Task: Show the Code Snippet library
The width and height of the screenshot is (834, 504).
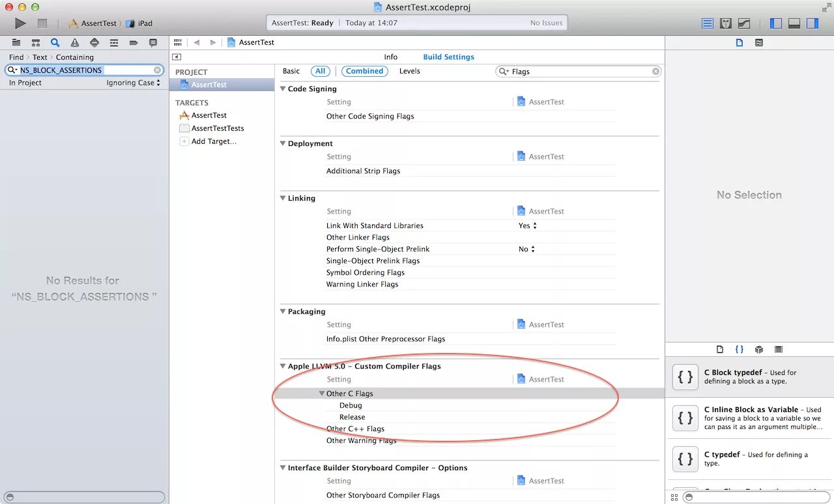Action: tap(740, 350)
